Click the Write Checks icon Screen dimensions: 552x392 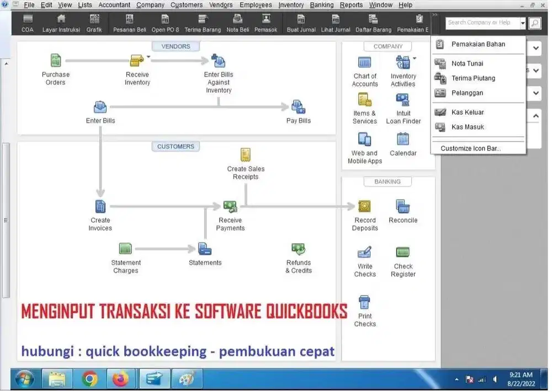click(365, 253)
